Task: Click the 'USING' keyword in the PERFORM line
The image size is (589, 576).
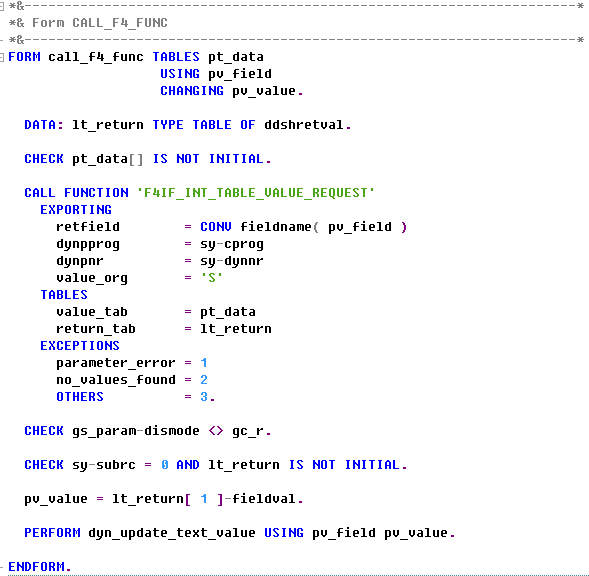Action: click(284, 533)
